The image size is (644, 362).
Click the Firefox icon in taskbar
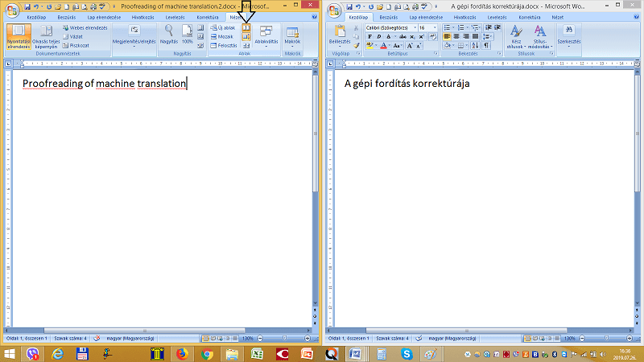pos(180,353)
